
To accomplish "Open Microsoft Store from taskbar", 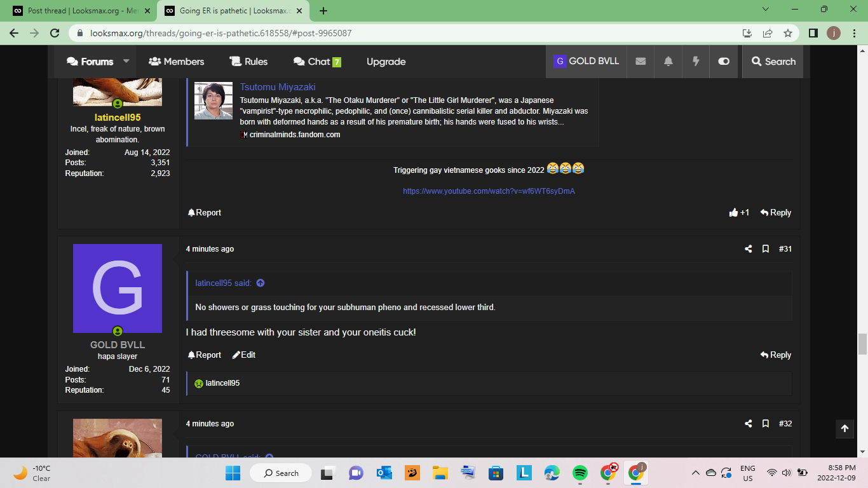I will pyautogui.click(x=496, y=473).
